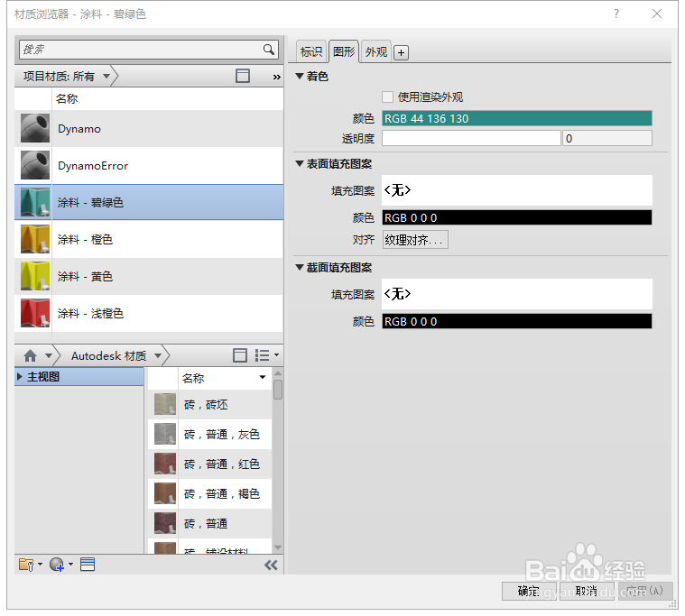Collapse the 截面填充图案 section
The height and width of the screenshot is (616, 685).
(300, 267)
